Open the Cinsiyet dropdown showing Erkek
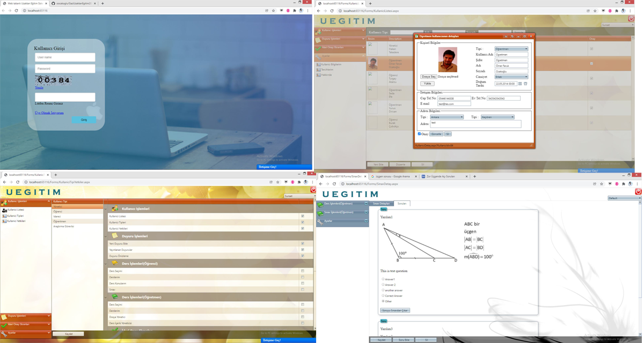This screenshot has width=644, height=343. point(510,77)
